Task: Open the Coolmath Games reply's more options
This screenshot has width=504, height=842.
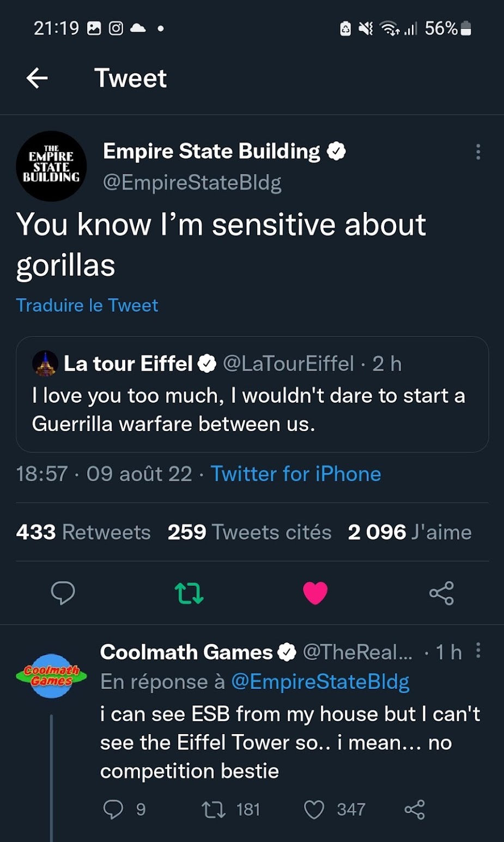Action: point(478,650)
